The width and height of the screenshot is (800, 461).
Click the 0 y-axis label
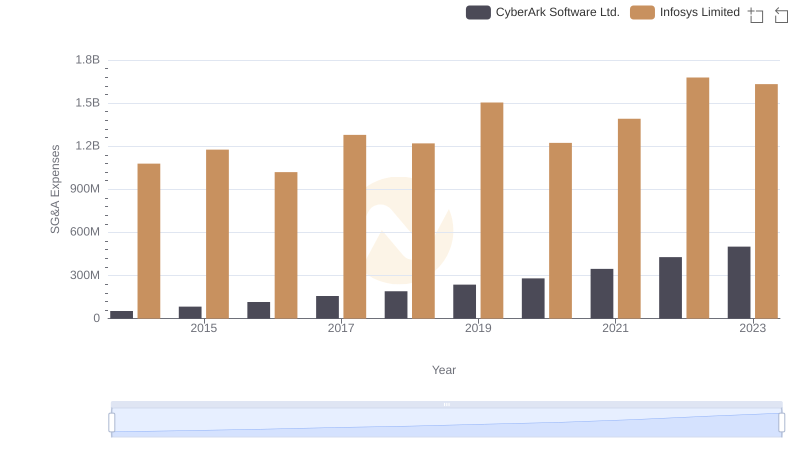click(96, 318)
